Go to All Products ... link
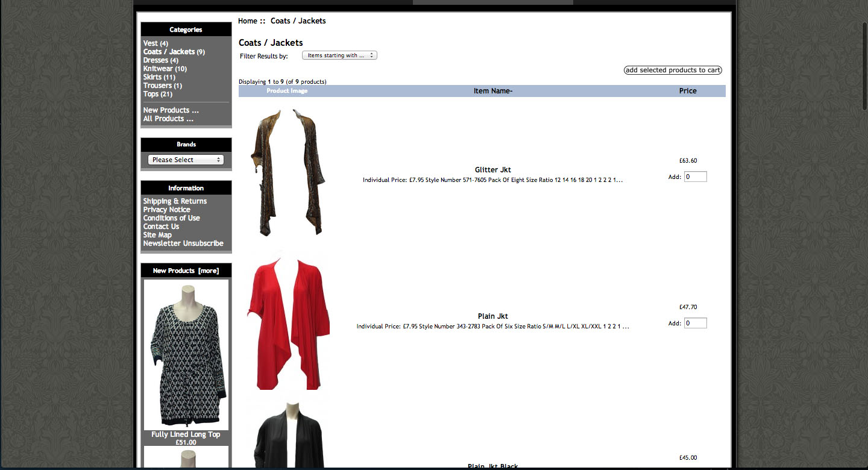This screenshot has width=868, height=470. [x=169, y=119]
